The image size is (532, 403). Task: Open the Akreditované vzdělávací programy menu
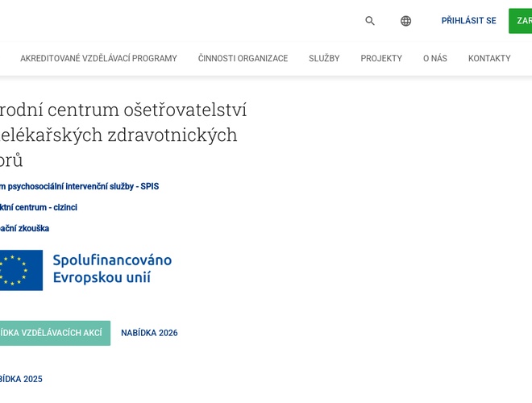(x=98, y=59)
